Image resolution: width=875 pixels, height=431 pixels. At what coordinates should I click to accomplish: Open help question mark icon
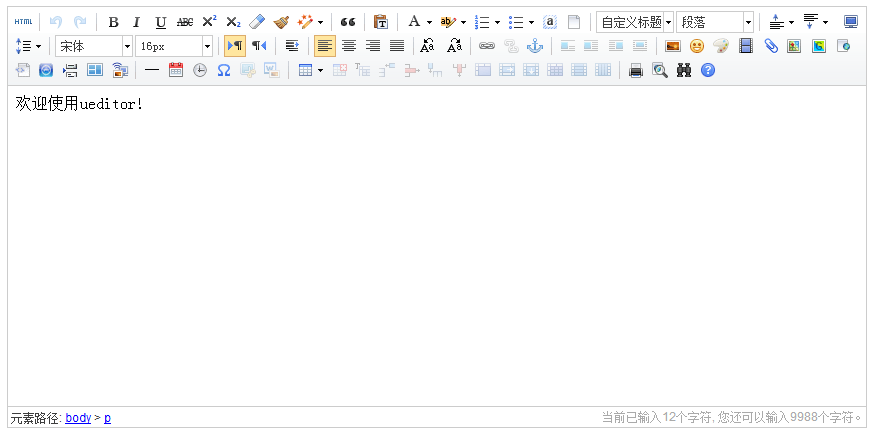[x=708, y=70]
